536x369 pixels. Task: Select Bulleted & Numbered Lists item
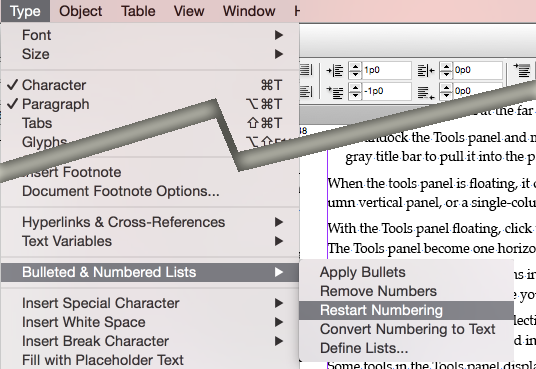point(150,272)
